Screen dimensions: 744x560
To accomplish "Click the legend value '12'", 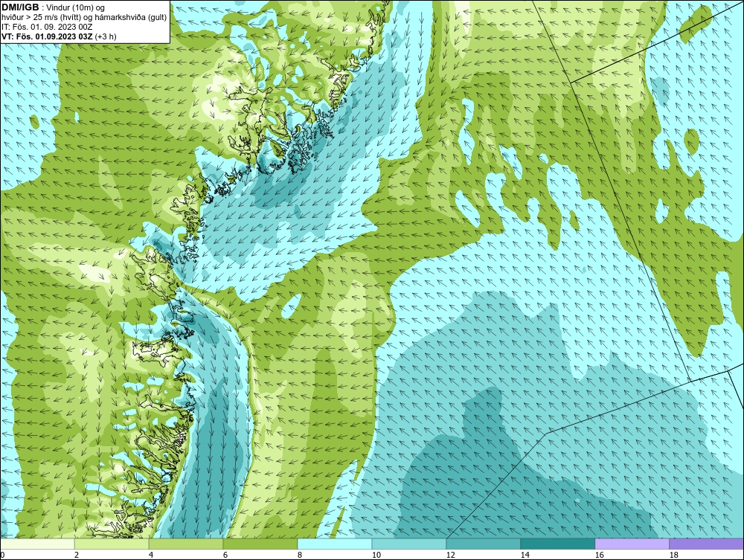I will (x=450, y=555).
